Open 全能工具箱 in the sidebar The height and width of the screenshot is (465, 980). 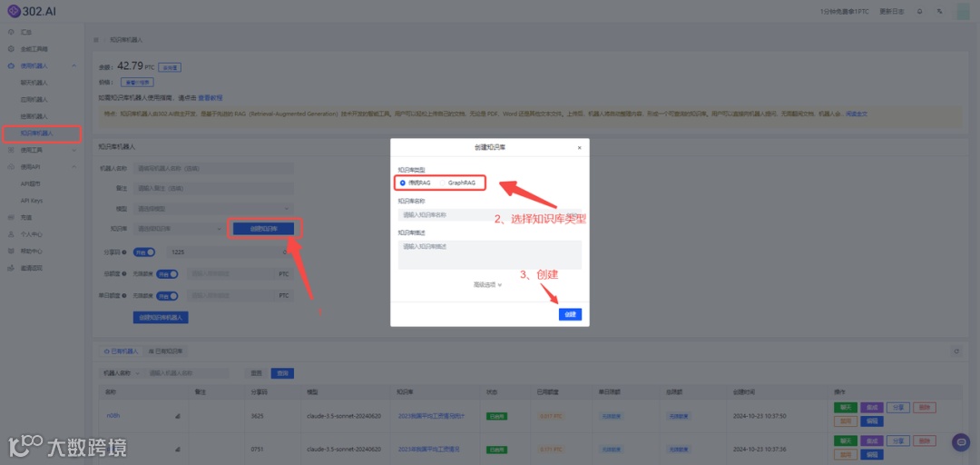click(x=34, y=48)
